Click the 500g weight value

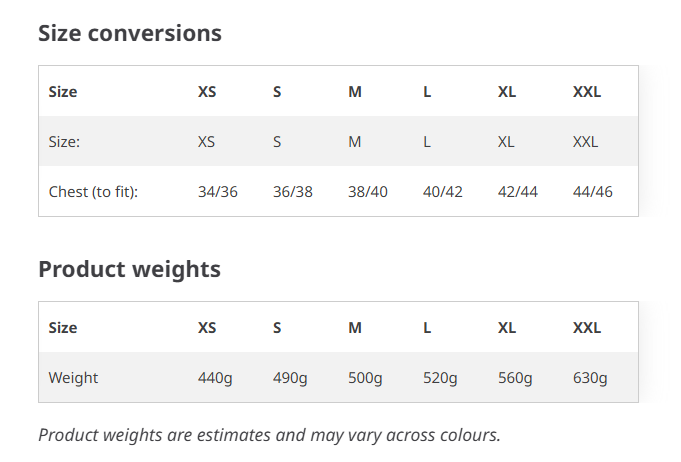(365, 378)
